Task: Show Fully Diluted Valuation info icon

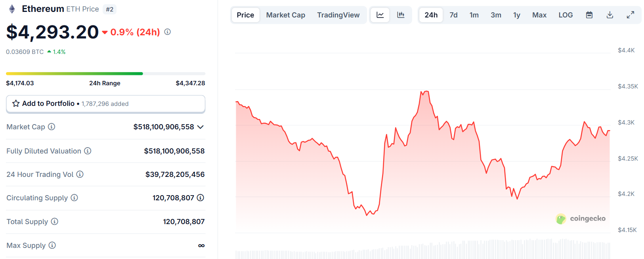Action: coord(88,151)
